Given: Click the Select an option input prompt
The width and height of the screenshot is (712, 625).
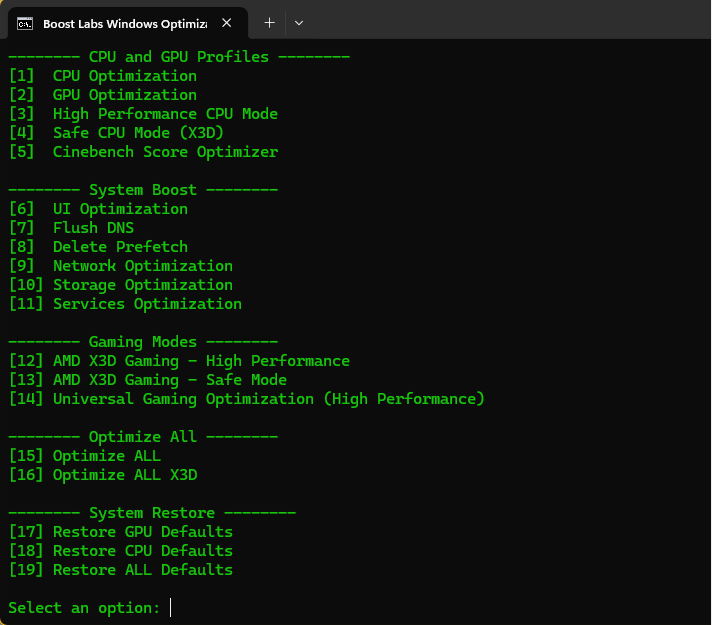Looking at the screenshot, I should (x=90, y=608).
